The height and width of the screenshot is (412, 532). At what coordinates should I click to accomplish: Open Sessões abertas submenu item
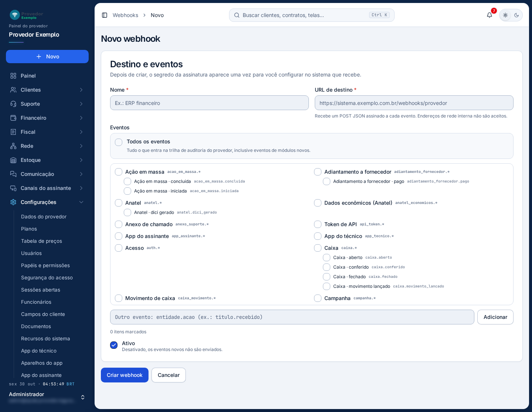click(x=41, y=290)
